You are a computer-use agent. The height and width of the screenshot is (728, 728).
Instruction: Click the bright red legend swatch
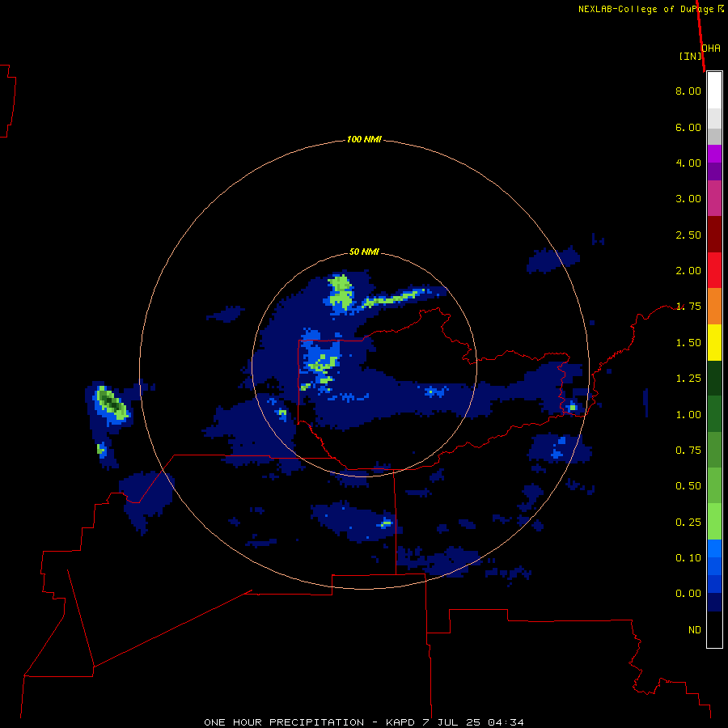tap(714, 270)
